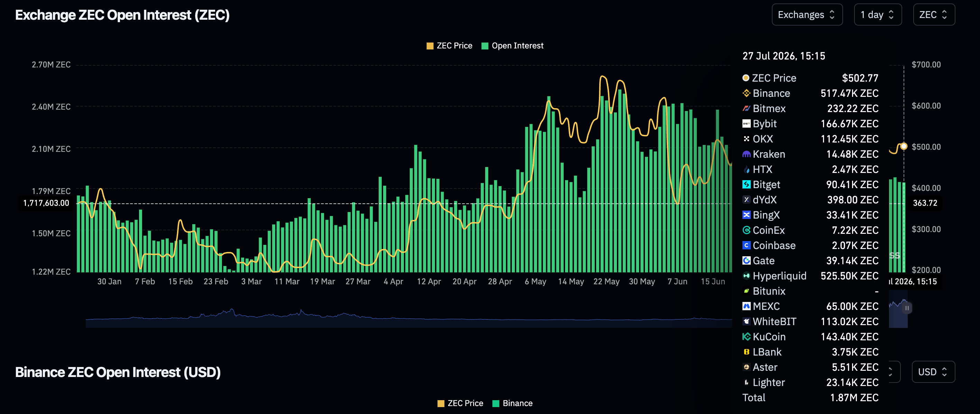Click the Coinbase blue logo icon

tap(747, 246)
